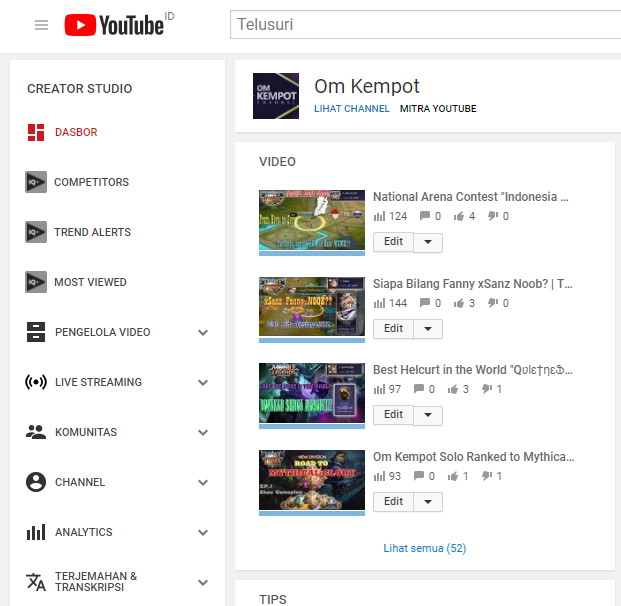Click the Most Viewed vidIQ icon

pyautogui.click(x=36, y=282)
